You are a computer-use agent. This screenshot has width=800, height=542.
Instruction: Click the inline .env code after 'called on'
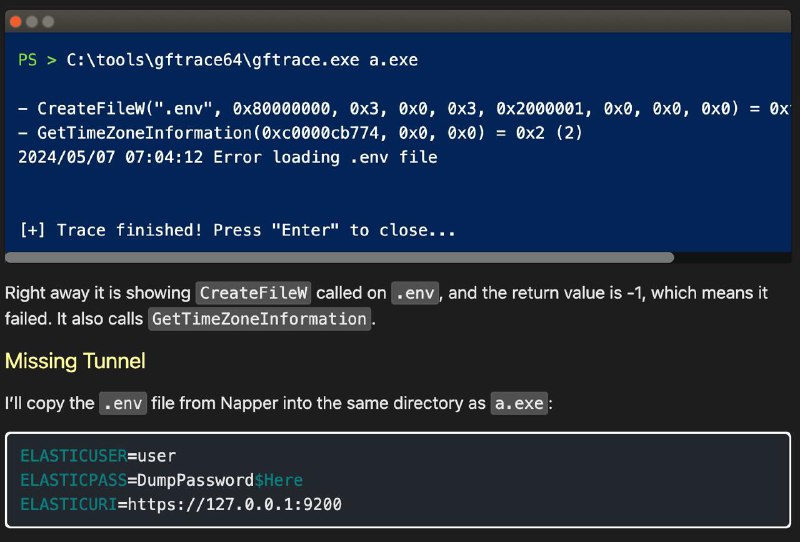click(415, 293)
